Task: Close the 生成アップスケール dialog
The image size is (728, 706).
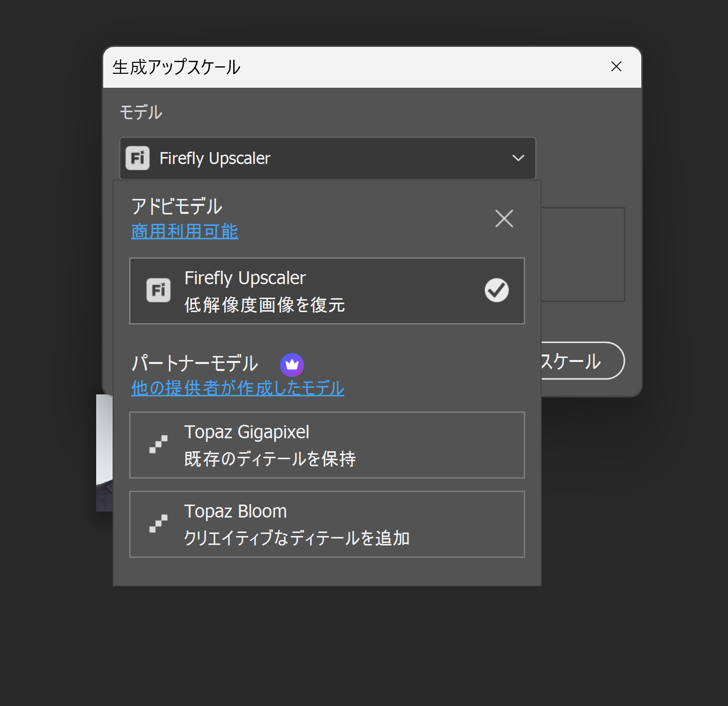Action: tap(616, 66)
